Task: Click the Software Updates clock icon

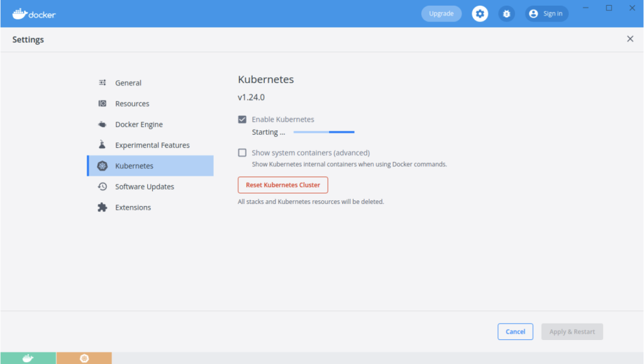Action: (103, 187)
